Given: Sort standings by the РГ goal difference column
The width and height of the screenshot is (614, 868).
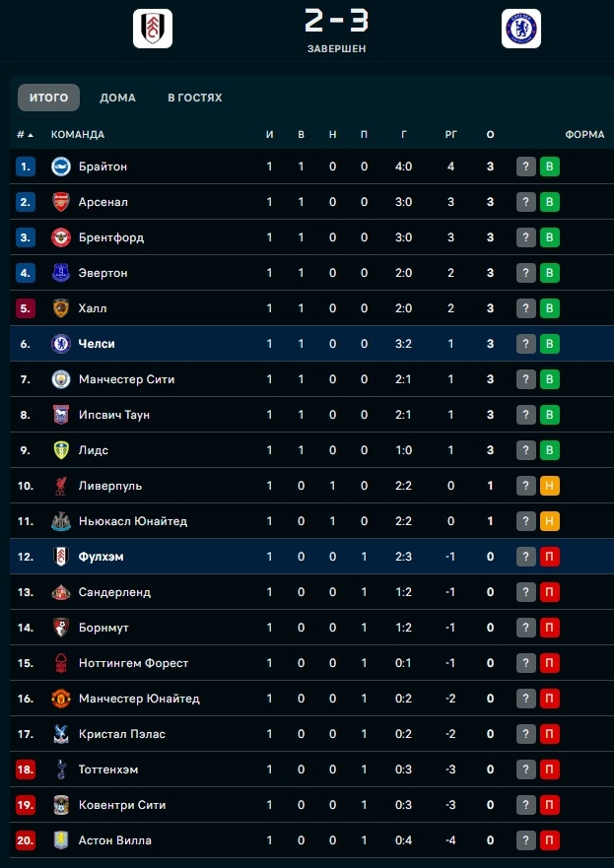Looking at the screenshot, I should (x=450, y=135).
